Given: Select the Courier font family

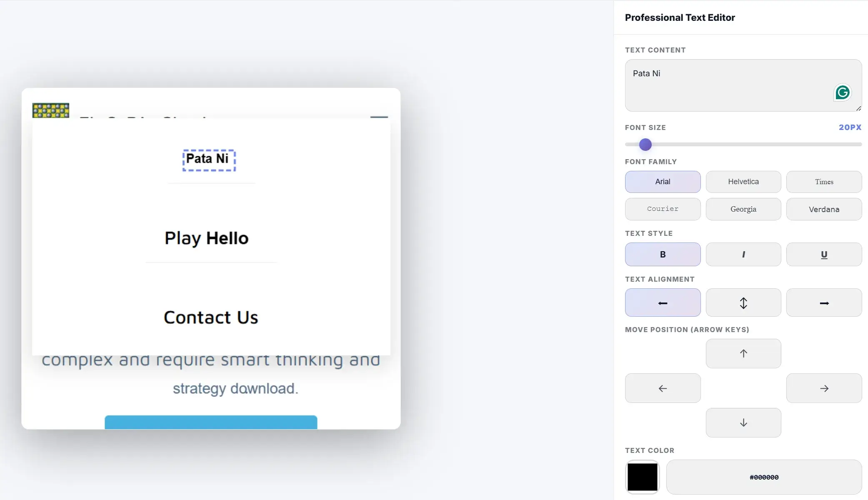Looking at the screenshot, I should coord(663,209).
